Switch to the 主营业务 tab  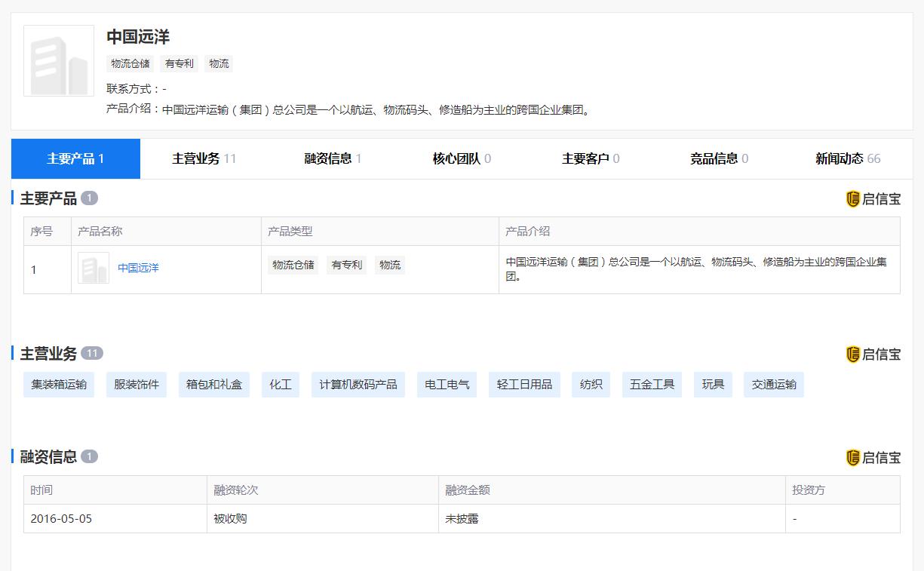pos(204,158)
